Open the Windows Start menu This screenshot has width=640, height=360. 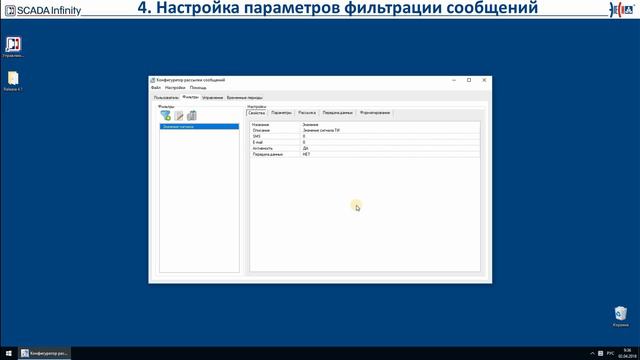pos(9,353)
